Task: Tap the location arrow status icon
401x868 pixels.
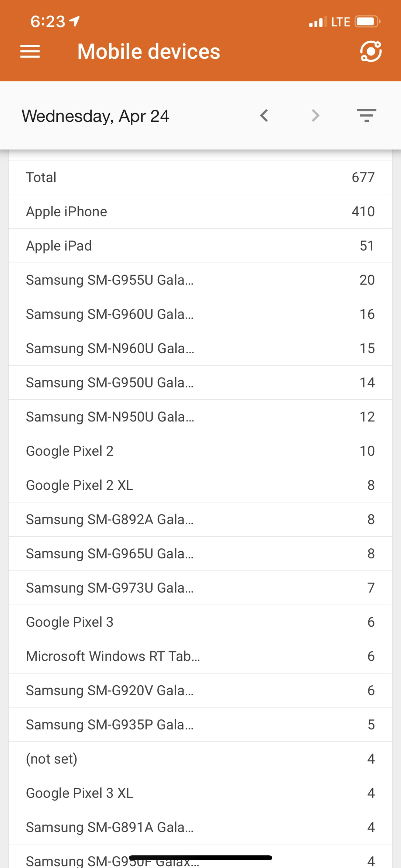Action: point(75,21)
